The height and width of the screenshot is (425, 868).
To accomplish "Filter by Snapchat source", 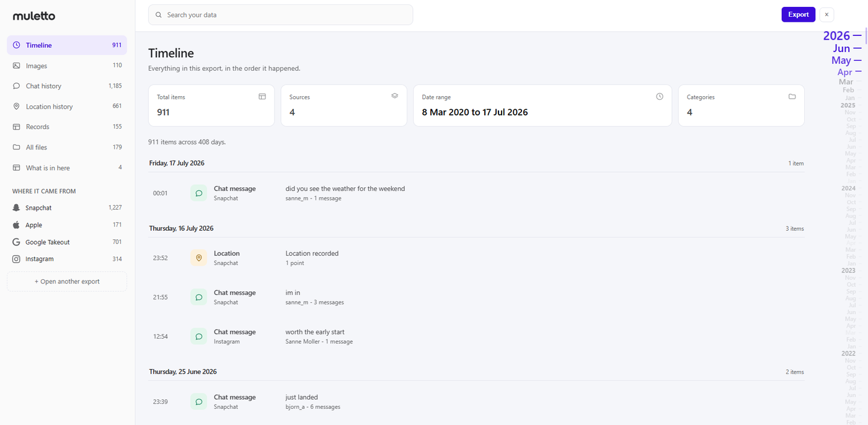I will [x=67, y=208].
